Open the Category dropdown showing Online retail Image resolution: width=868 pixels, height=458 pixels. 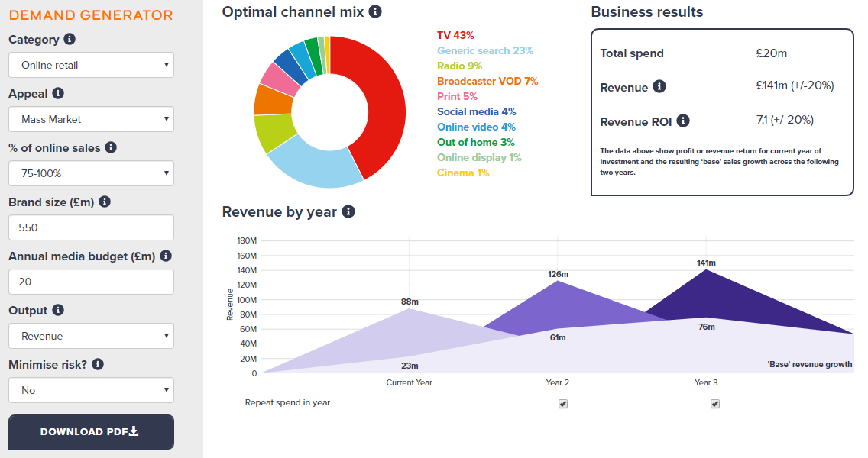pos(91,65)
